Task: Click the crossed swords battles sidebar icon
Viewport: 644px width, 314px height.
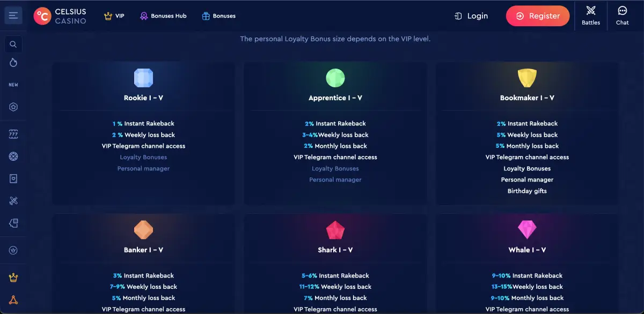Action: [x=13, y=201]
